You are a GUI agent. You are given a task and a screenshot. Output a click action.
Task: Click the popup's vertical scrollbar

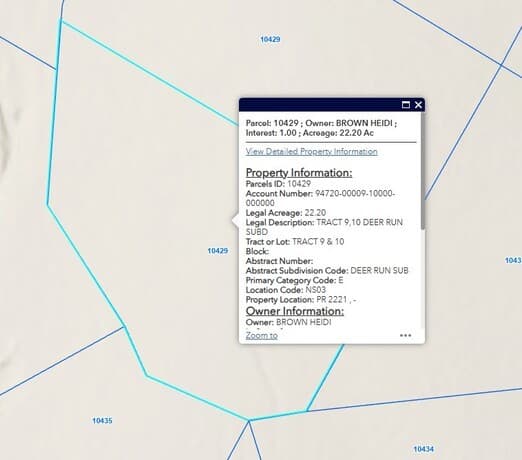[x=423, y=170]
